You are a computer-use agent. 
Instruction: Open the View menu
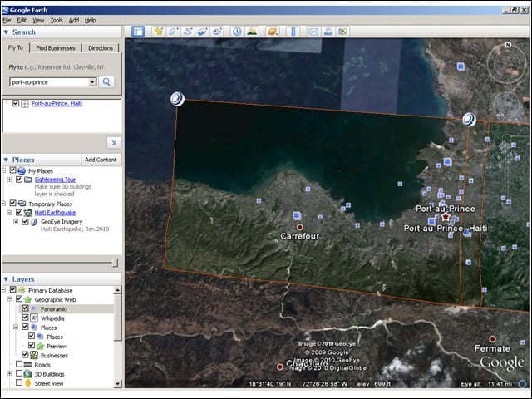tap(38, 20)
